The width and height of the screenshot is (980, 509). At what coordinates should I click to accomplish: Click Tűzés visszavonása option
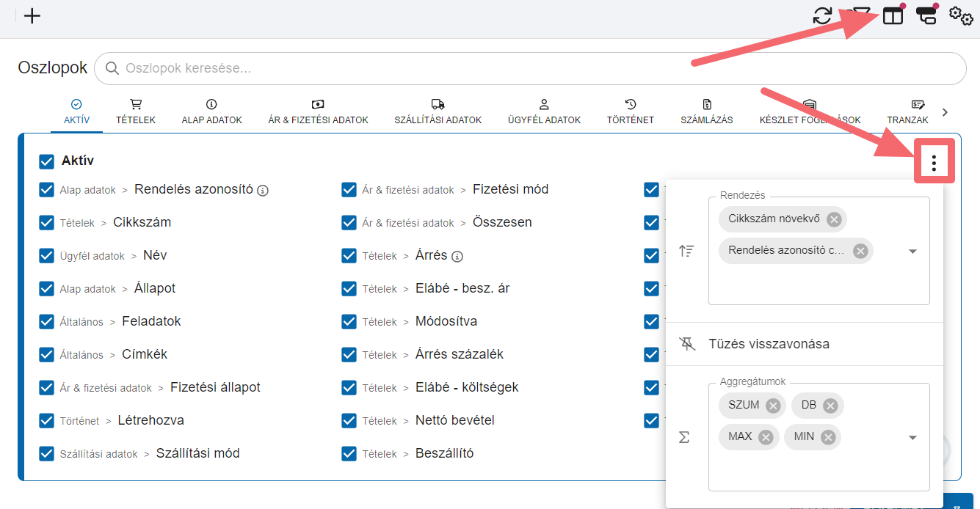point(769,344)
